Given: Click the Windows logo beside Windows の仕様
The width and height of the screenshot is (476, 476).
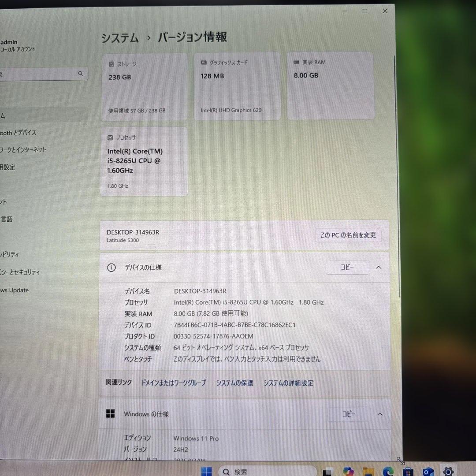Looking at the screenshot, I should (111, 413).
